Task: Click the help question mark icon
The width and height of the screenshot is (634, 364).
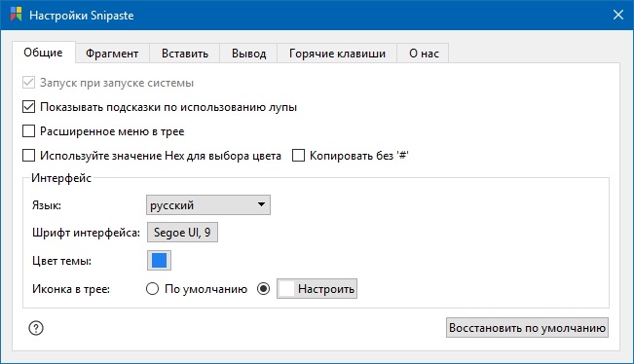Action: (36, 328)
